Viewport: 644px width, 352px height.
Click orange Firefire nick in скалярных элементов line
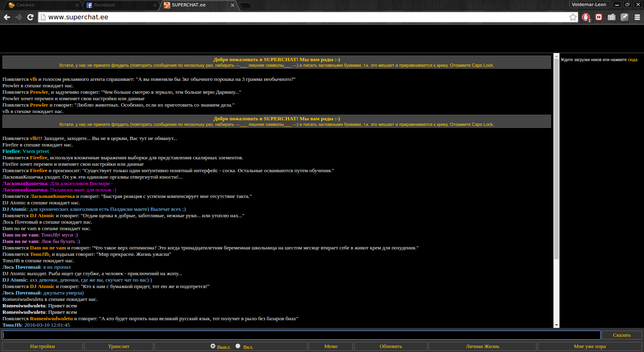click(39, 158)
